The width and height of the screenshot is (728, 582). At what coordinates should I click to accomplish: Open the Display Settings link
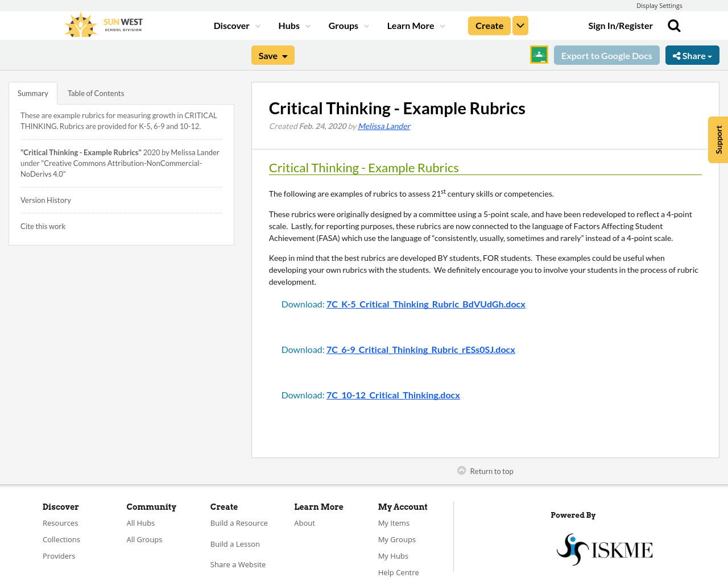click(659, 5)
